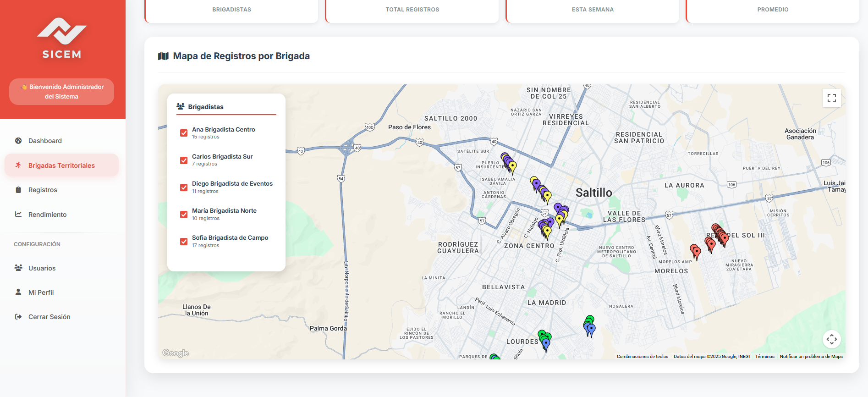Open map Términos link

tap(764, 356)
